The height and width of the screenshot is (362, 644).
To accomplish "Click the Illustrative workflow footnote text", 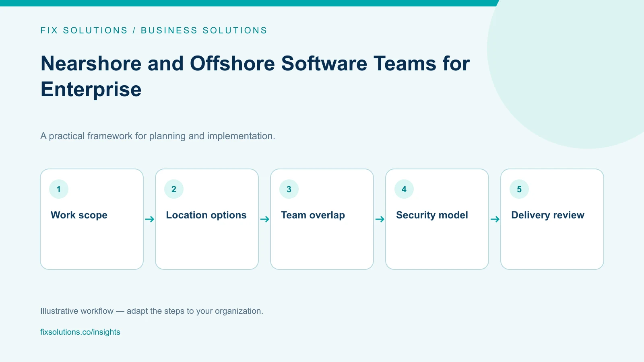I will point(152,311).
